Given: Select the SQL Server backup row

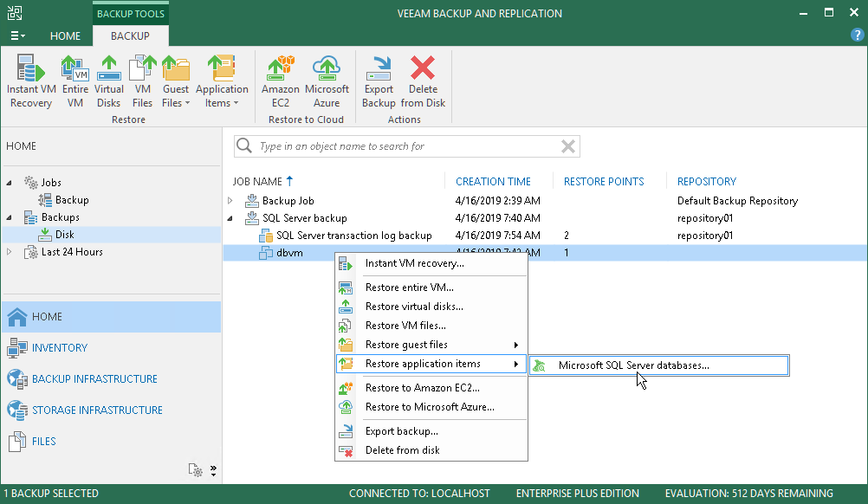Looking at the screenshot, I should pos(545,218).
